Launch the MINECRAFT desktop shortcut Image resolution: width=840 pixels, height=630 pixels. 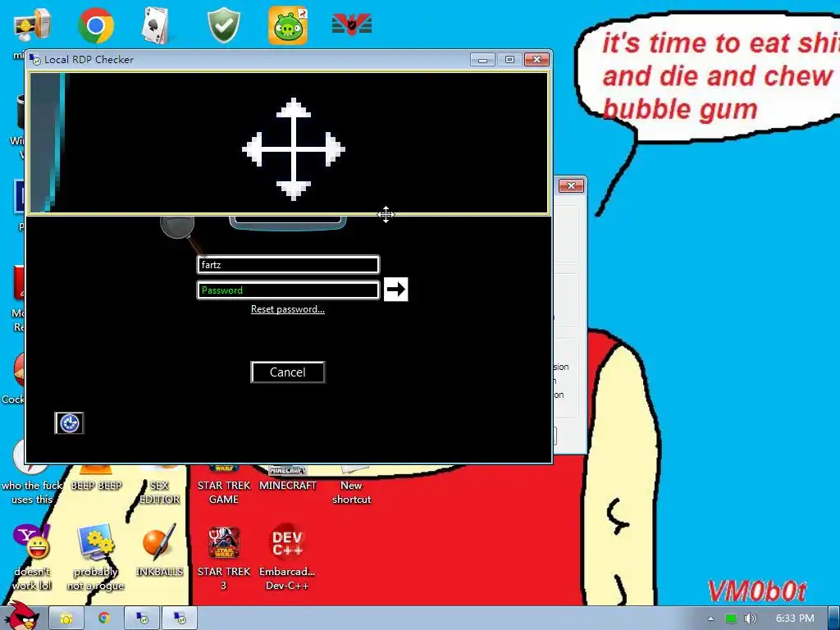(x=288, y=478)
